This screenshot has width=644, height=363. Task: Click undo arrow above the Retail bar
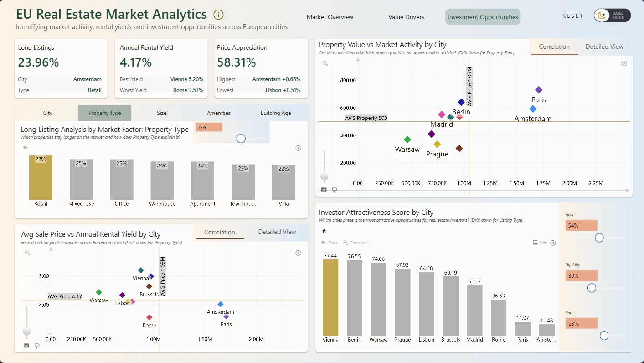click(x=26, y=148)
